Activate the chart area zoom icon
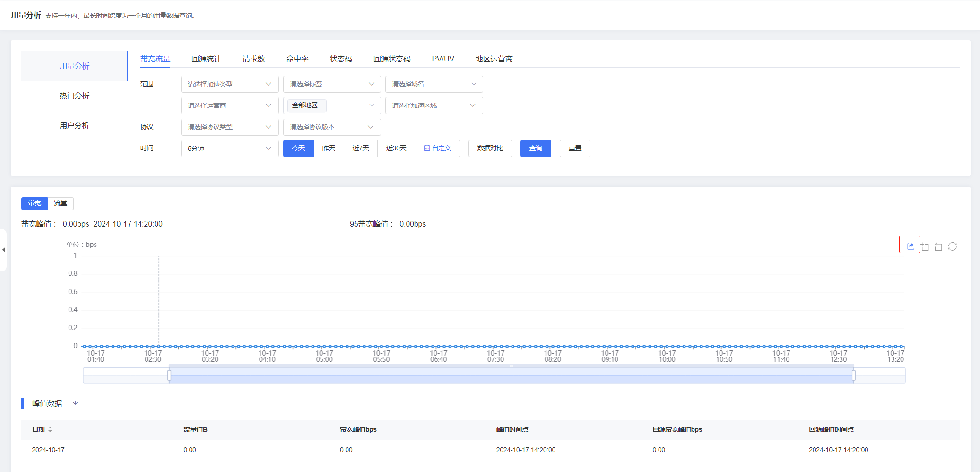This screenshot has height=472, width=980. point(925,246)
